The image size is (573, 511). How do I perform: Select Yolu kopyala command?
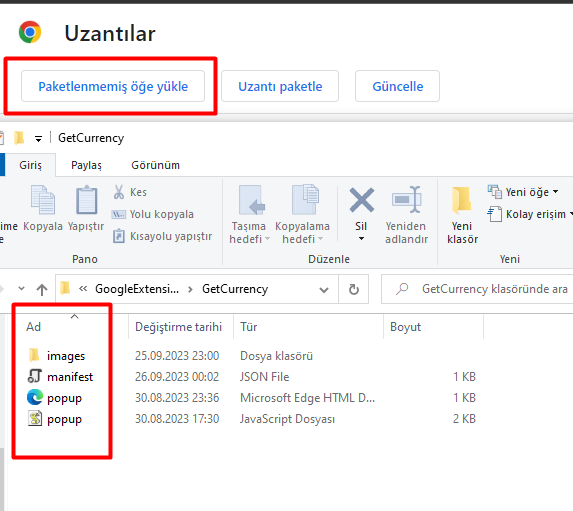[x=153, y=214]
